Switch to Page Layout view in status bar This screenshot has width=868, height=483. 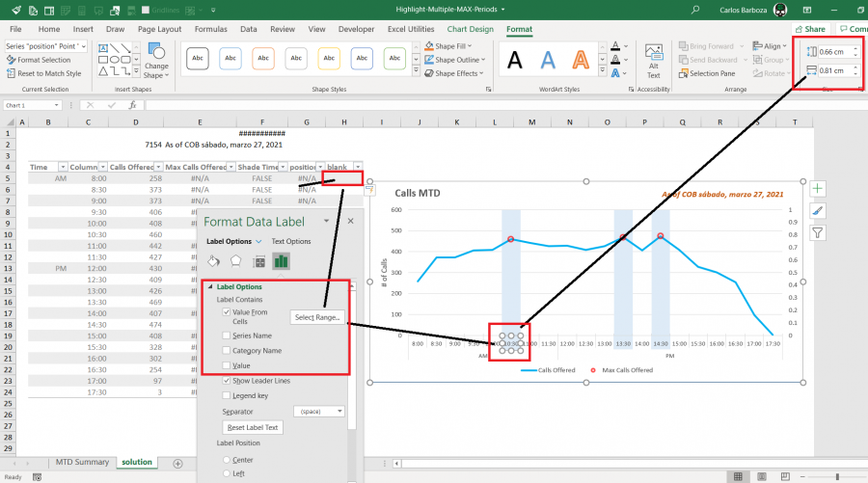[x=762, y=476]
